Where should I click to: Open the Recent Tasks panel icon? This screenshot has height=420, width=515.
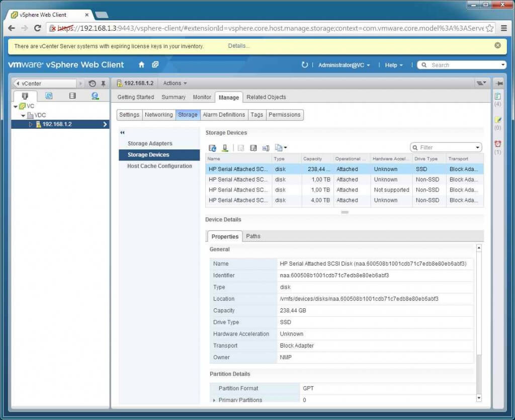(x=498, y=96)
